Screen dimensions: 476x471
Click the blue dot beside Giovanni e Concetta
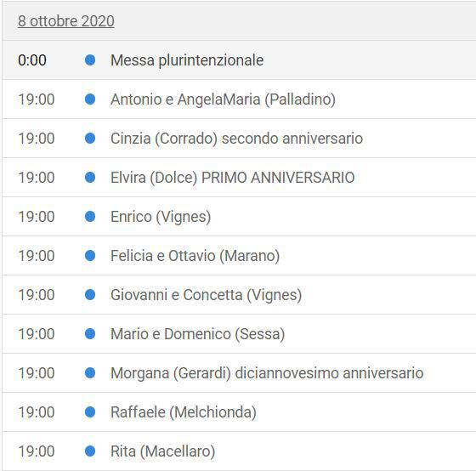pos(90,295)
